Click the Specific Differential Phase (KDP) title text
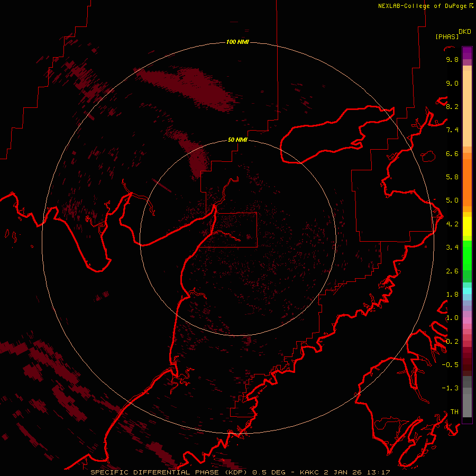The width and height of the screenshot is (476, 476). pyautogui.click(x=168, y=472)
